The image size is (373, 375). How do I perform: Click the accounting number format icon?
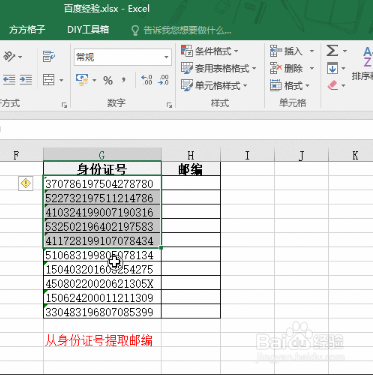[x=82, y=80]
